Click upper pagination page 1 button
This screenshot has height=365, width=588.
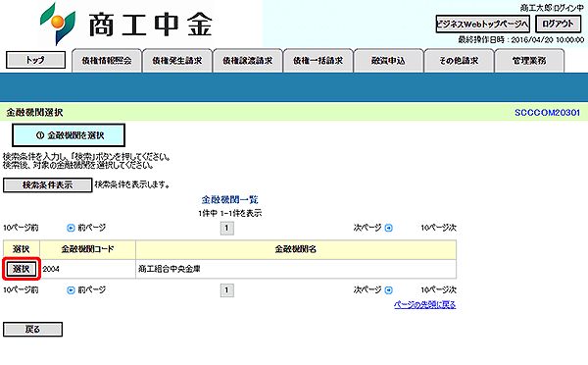point(227,228)
